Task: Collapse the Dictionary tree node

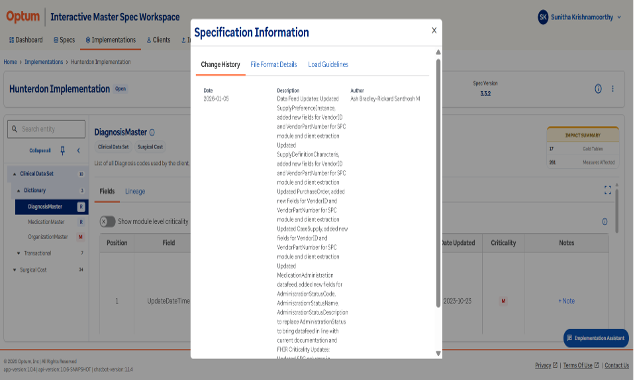Action: point(19,190)
